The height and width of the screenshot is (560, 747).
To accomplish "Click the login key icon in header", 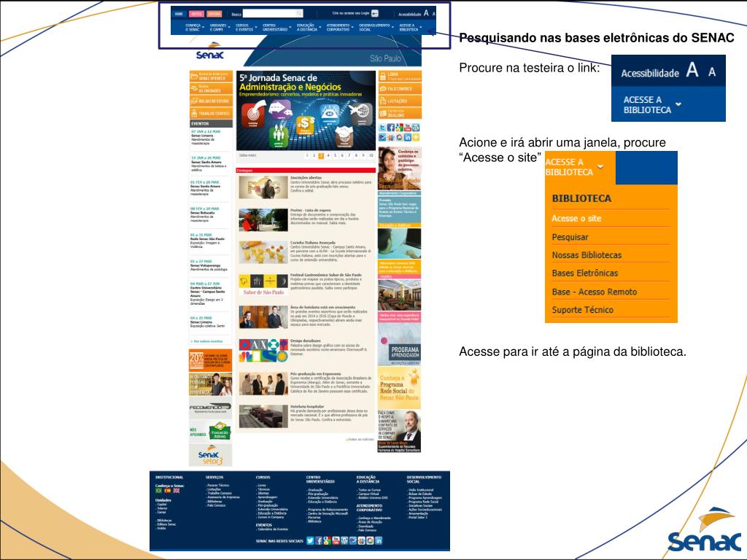I will [375, 13].
